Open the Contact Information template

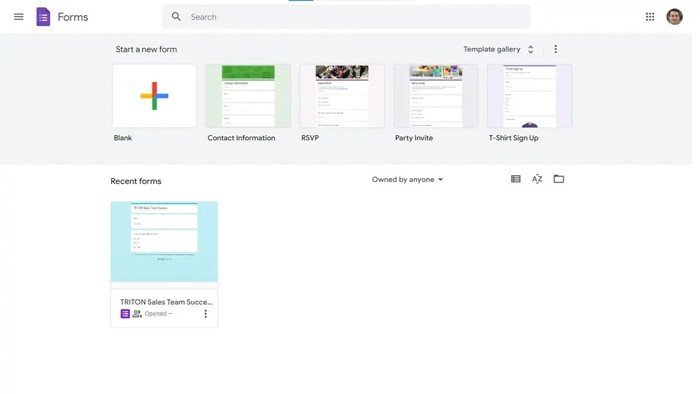tap(248, 96)
